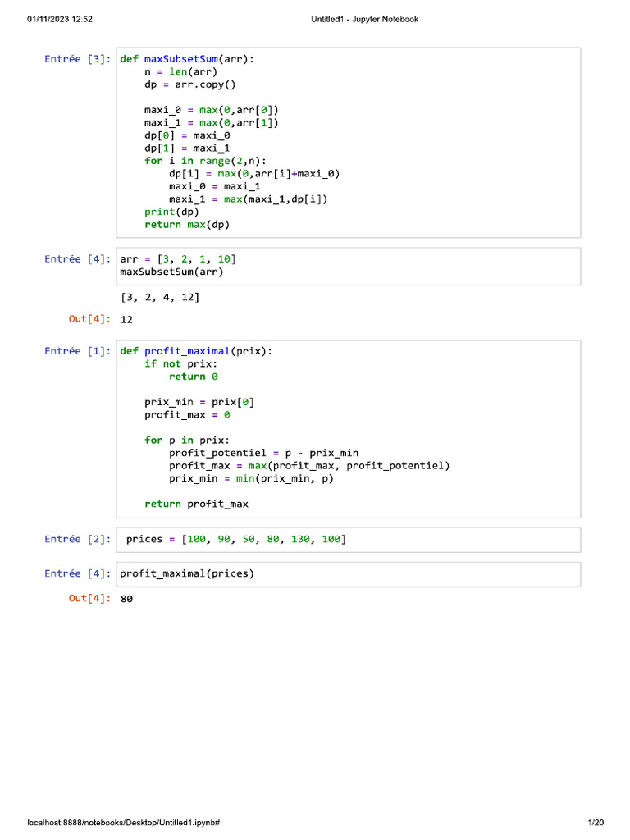630x840 pixels.
Task: Click the 'Entrée [1]:' prompt label
Action: tap(78, 351)
